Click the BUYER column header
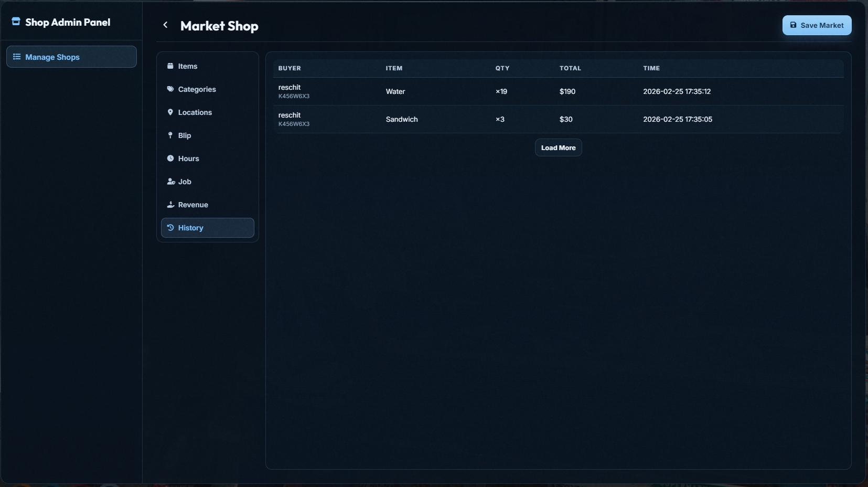The height and width of the screenshot is (487, 868). coord(290,68)
